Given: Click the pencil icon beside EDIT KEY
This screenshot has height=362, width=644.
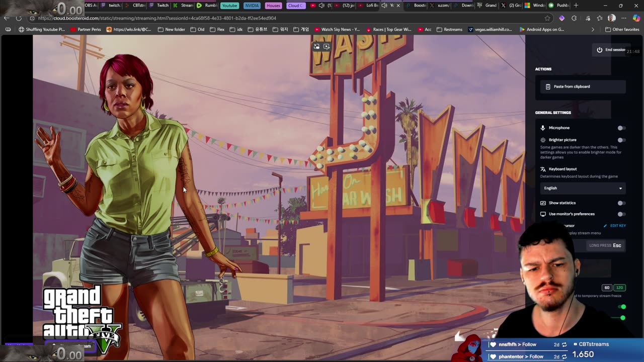Looking at the screenshot, I should click(x=605, y=226).
